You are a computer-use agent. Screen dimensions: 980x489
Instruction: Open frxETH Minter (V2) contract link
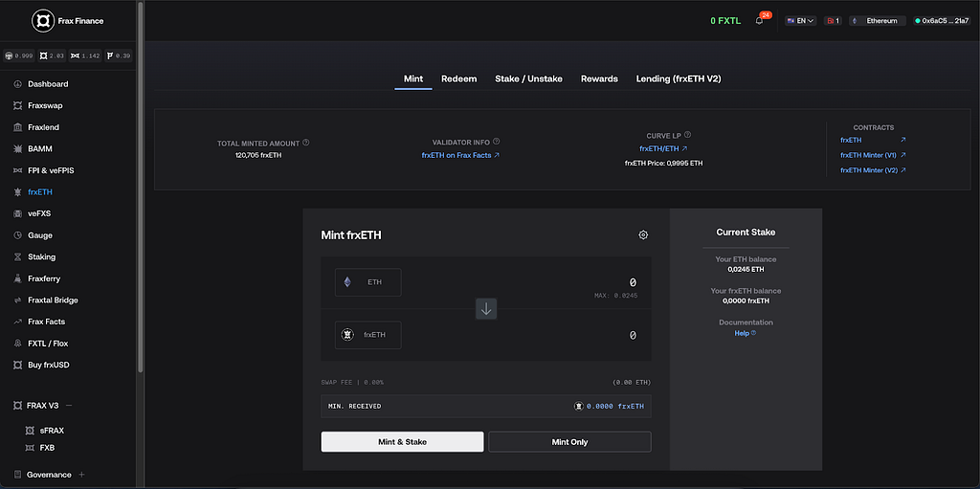(873, 170)
